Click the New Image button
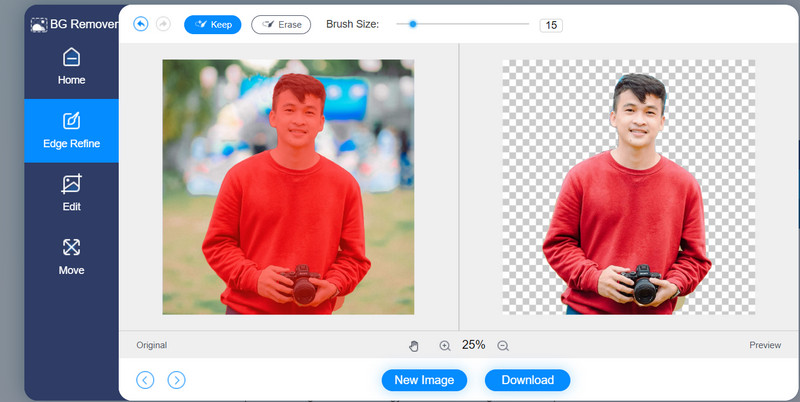The image size is (800, 402). click(424, 380)
